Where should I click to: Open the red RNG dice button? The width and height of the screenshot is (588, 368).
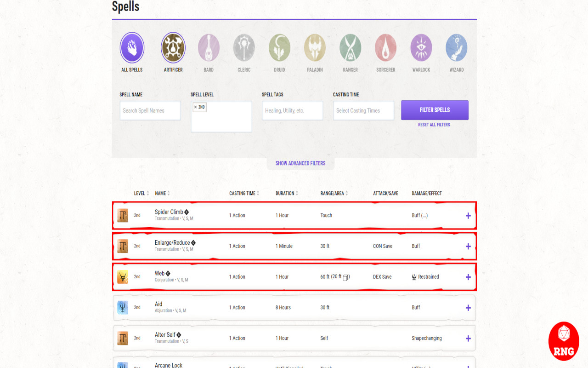564,341
